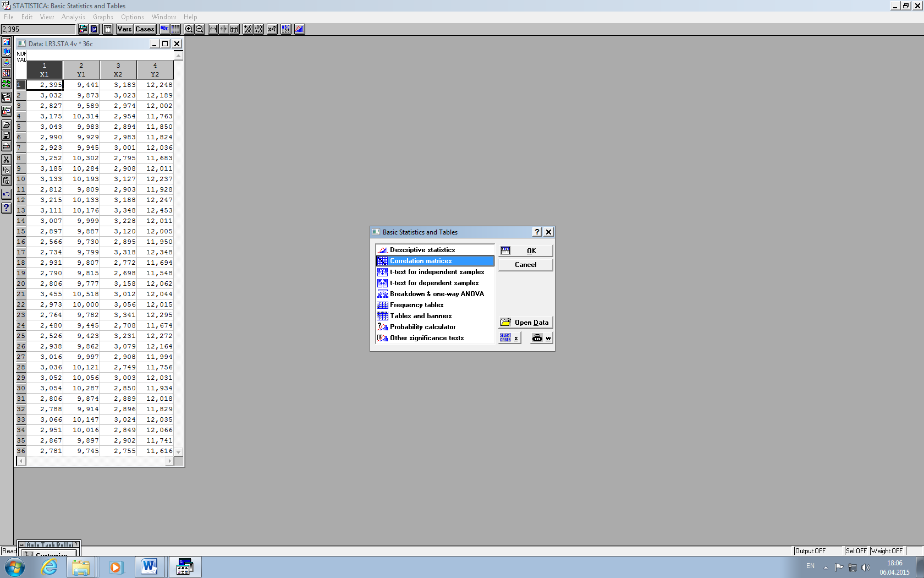Screen dimensions: 924x578
Task: Open the Help menu
Action: click(x=190, y=17)
